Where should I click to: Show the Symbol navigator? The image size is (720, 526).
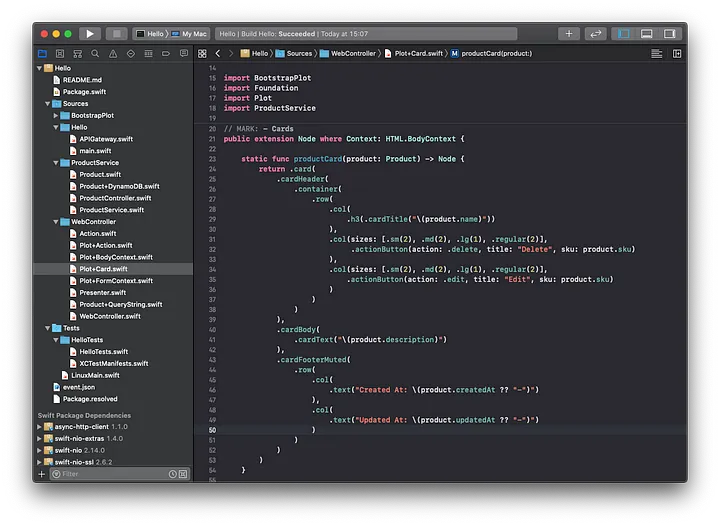click(x=78, y=54)
